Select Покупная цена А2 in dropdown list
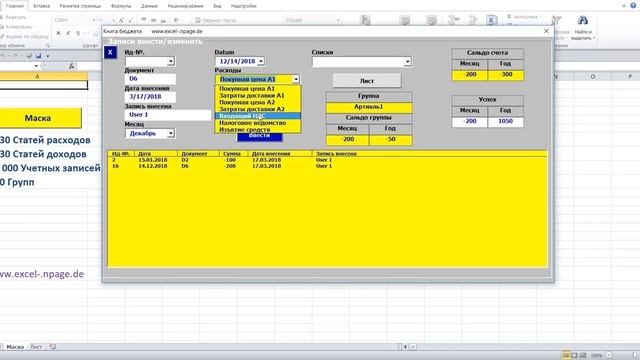This screenshot has height=360, width=640. [x=258, y=102]
